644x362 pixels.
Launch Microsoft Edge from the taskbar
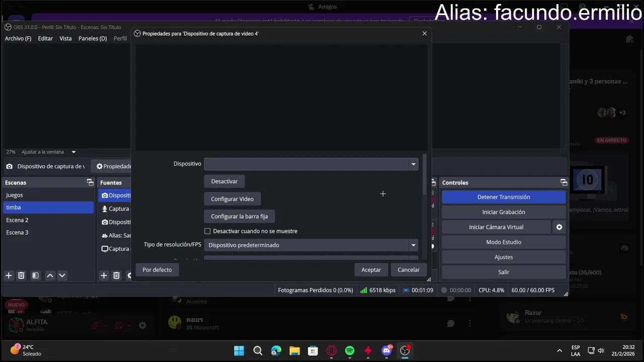(x=276, y=350)
